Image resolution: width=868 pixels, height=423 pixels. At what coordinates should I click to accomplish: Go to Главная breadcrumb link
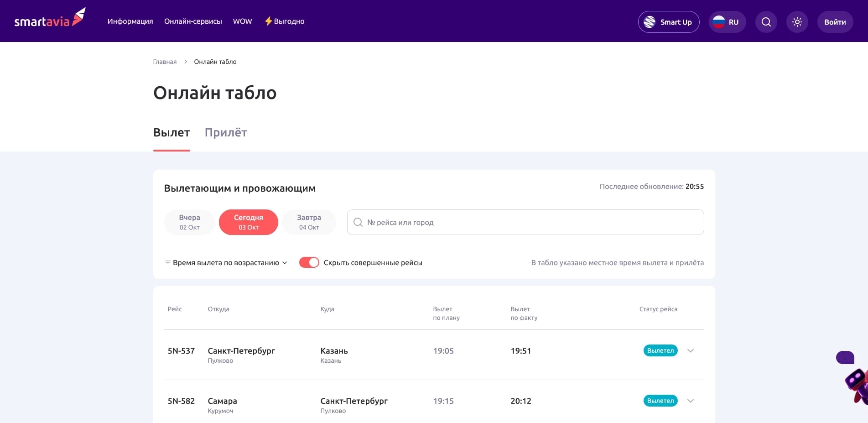pos(165,62)
